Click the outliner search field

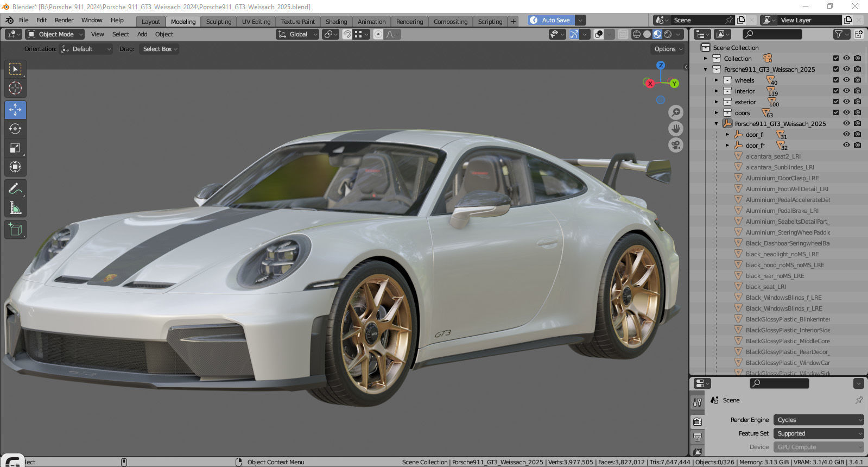772,34
